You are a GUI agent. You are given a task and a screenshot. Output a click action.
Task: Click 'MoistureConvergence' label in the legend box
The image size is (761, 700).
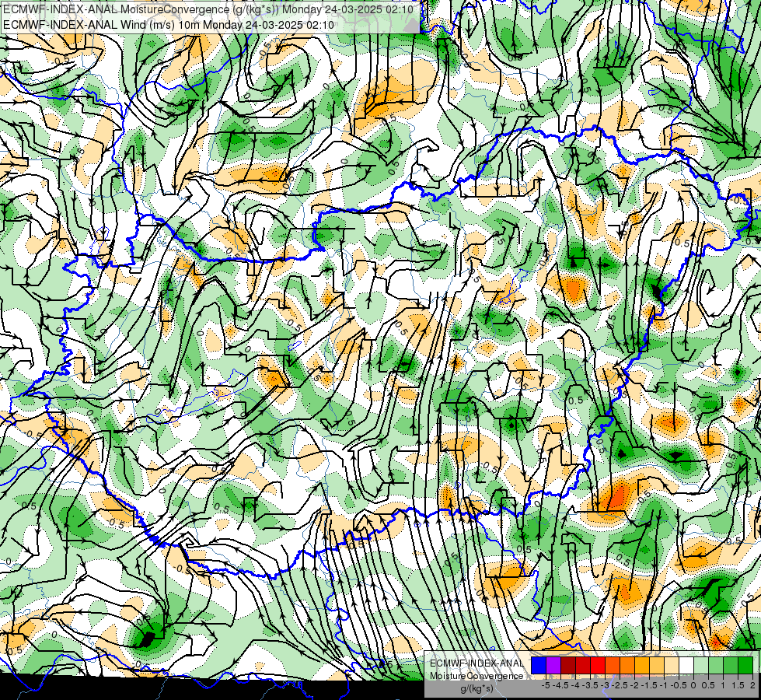click(x=476, y=676)
